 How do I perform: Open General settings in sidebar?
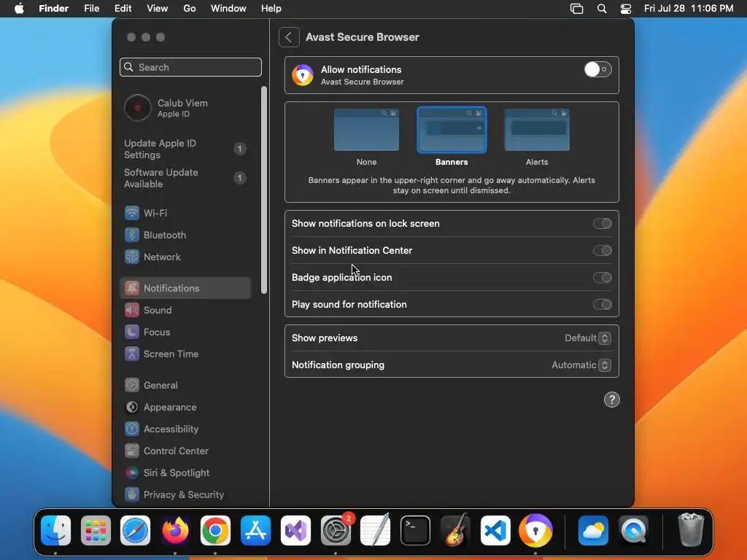[185, 385]
